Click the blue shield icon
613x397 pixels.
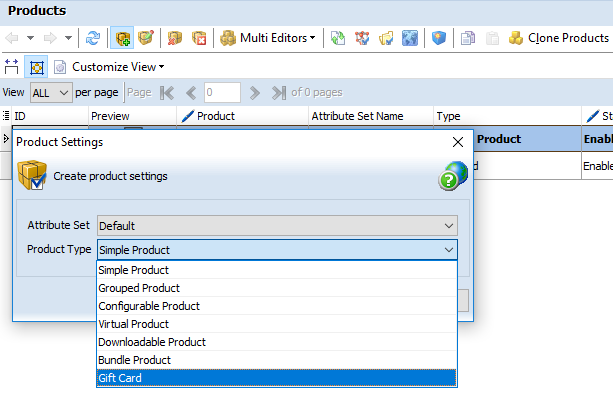pos(439,38)
